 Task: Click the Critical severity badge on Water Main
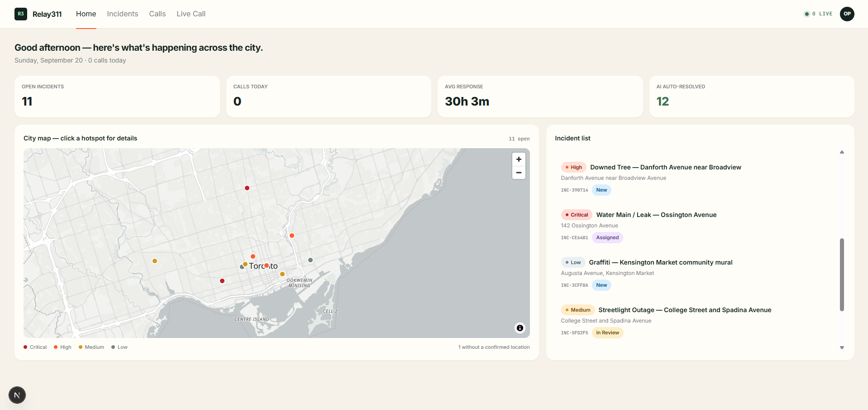click(x=577, y=215)
